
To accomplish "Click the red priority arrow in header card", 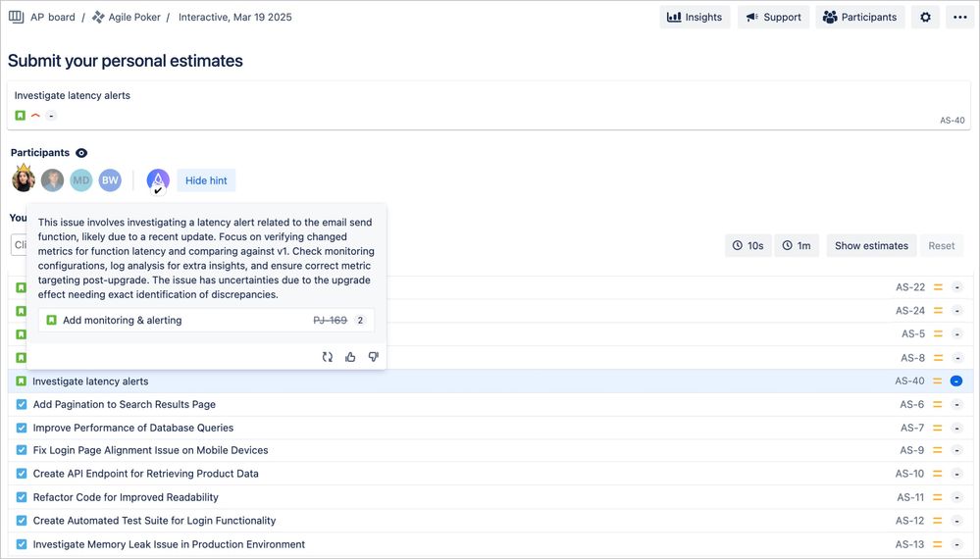I will [x=35, y=116].
